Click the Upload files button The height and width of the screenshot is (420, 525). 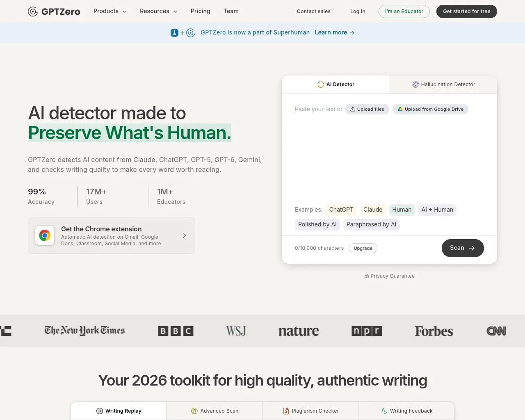click(x=367, y=109)
